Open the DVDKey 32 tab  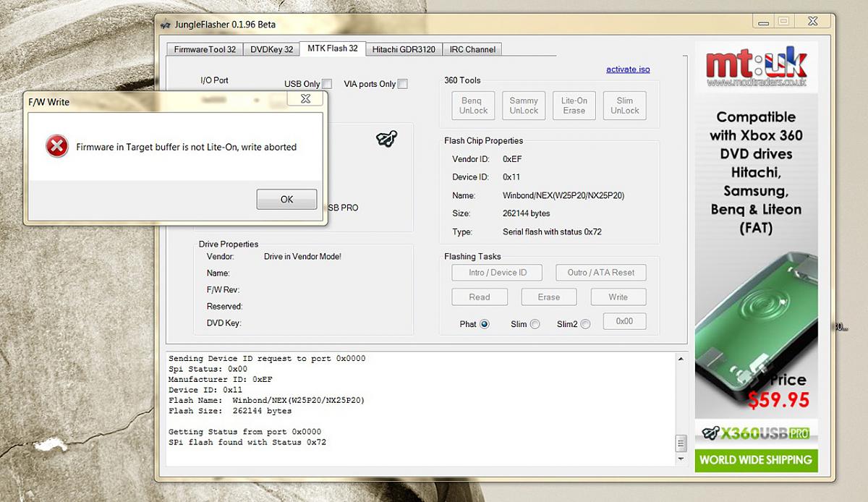(271, 49)
